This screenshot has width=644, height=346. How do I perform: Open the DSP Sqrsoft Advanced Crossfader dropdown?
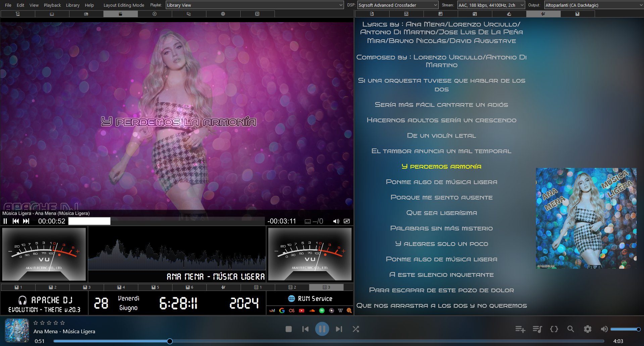398,5
